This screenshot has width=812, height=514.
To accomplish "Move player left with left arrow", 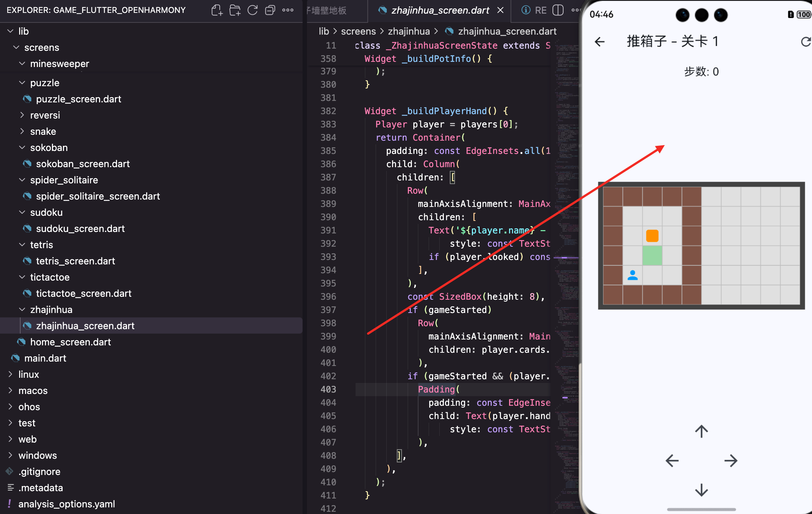I will pyautogui.click(x=672, y=461).
